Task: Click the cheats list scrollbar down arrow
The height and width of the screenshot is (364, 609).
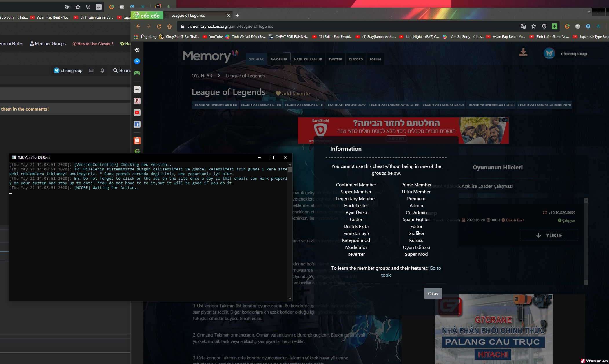Action: (x=586, y=282)
